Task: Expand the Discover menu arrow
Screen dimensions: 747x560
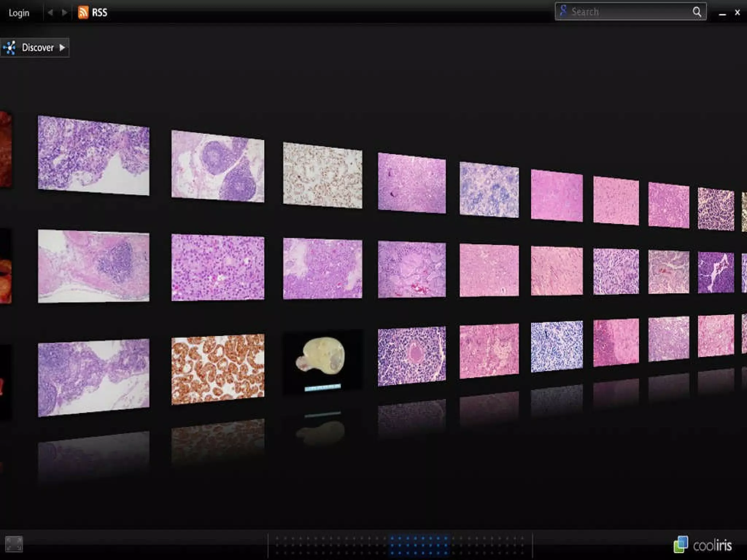Action: click(x=62, y=48)
